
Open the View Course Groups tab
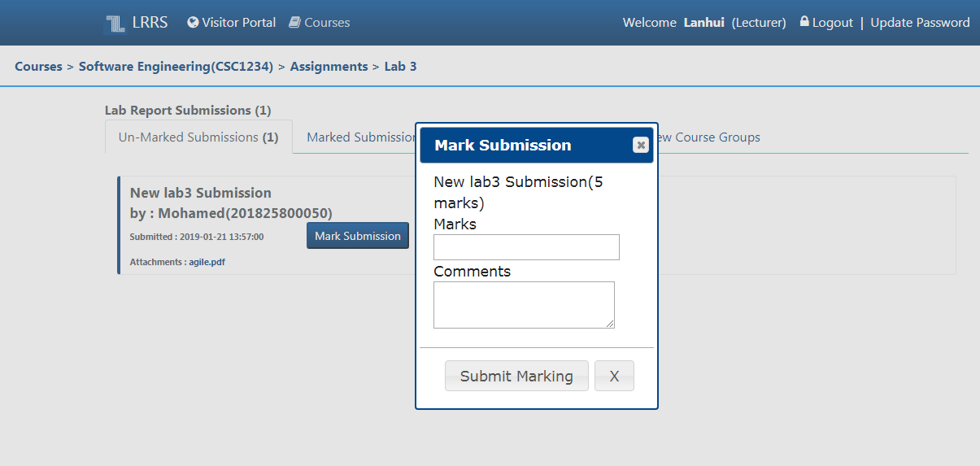709,137
